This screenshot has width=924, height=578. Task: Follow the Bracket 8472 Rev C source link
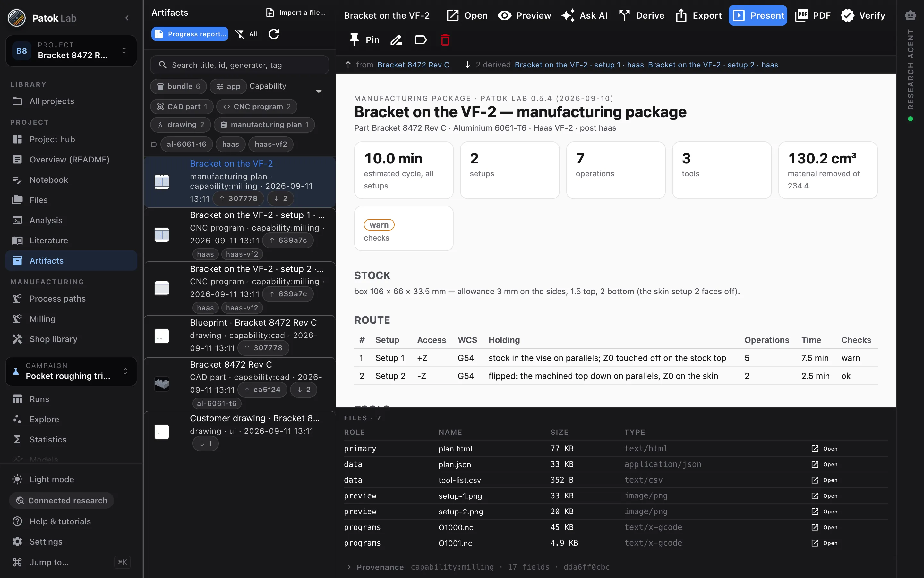click(413, 65)
